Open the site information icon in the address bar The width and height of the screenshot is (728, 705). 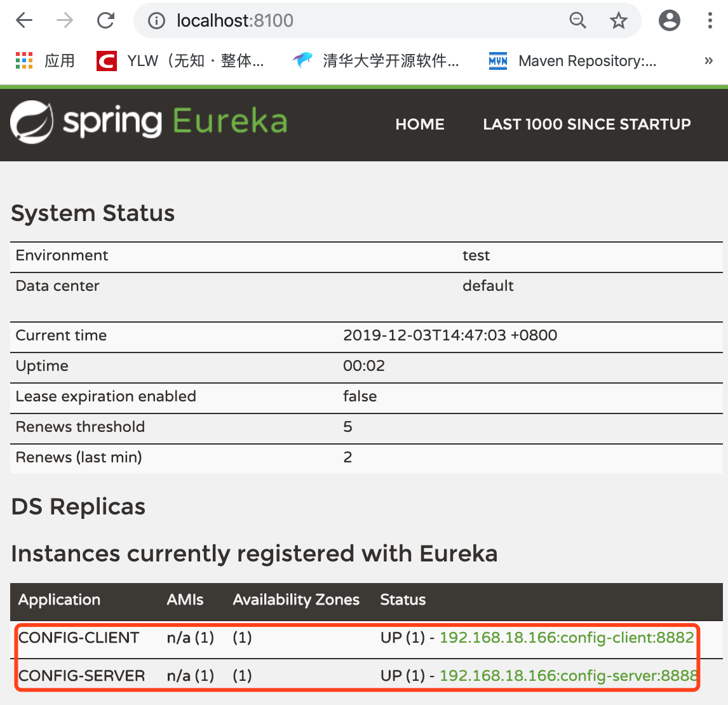click(x=156, y=21)
